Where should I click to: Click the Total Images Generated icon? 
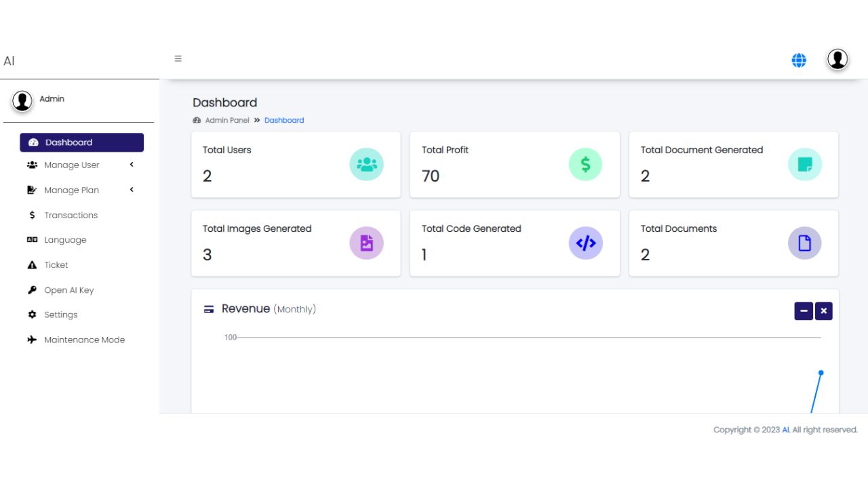(366, 243)
